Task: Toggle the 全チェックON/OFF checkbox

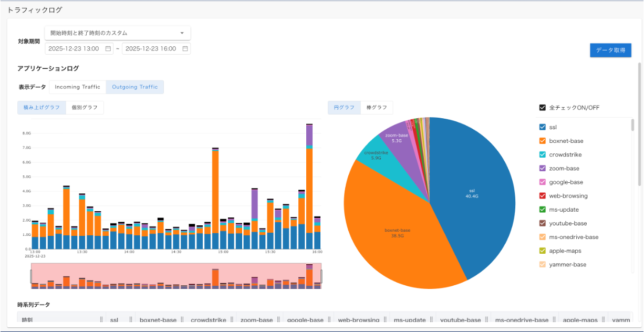Action: [543, 108]
